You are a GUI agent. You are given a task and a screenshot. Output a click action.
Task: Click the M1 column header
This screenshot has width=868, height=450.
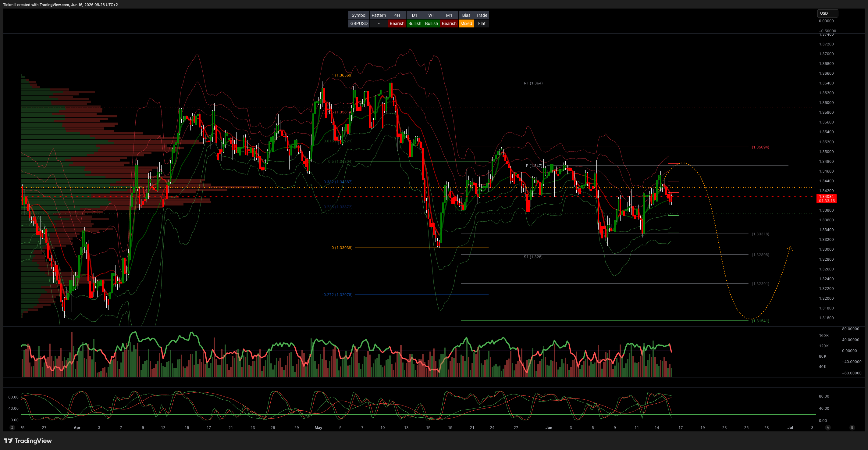click(x=449, y=15)
